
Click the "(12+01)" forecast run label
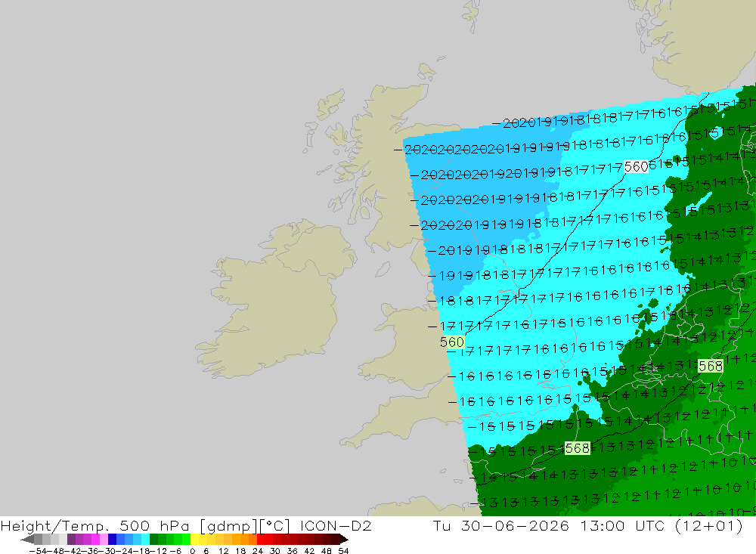pos(709,525)
